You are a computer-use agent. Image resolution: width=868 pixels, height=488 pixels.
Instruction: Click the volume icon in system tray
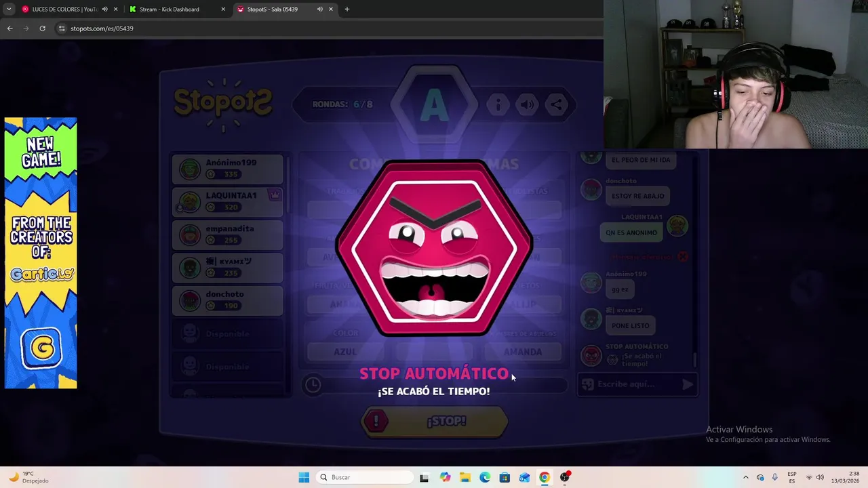click(820, 477)
